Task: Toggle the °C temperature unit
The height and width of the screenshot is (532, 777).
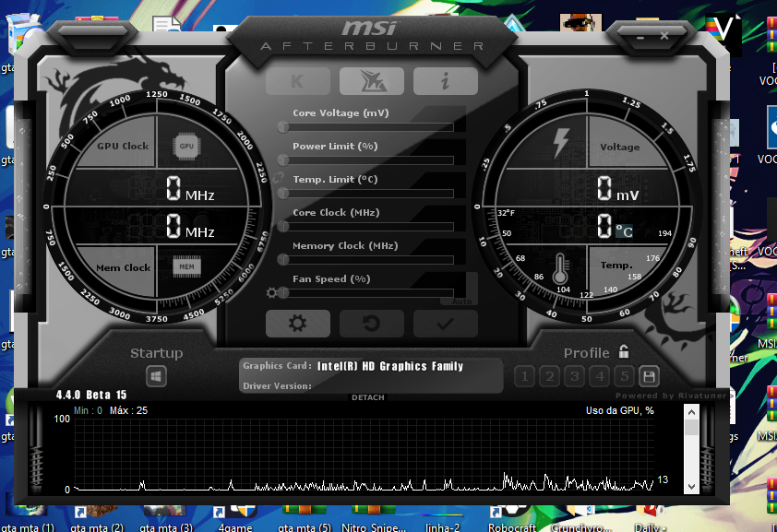Action: (x=625, y=231)
